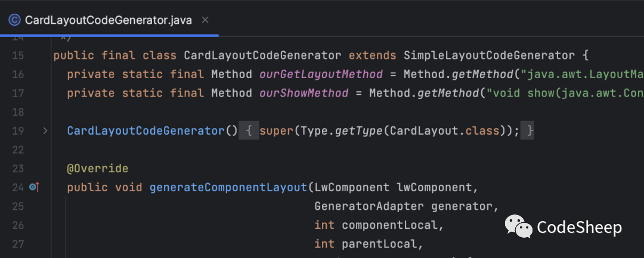Click the generator parameter name on line 25
644x258 pixels.
(462, 206)
